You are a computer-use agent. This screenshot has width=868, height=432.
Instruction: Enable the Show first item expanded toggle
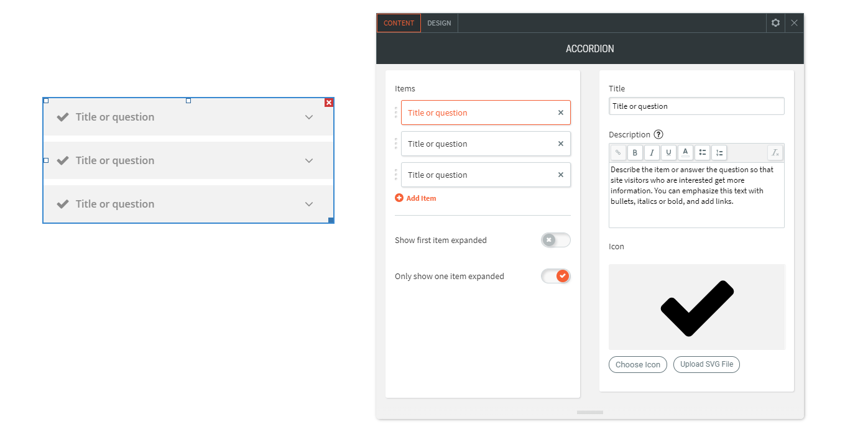pyautogui.click(x=555, y=240)
